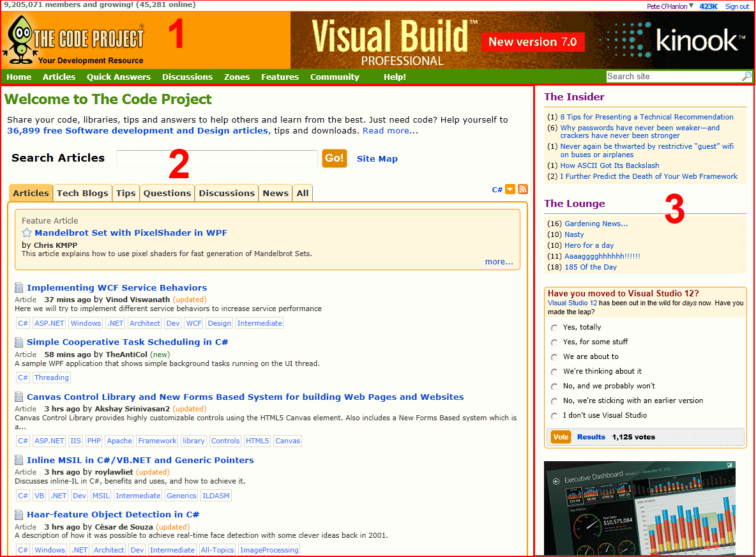The image size is (756, 557).
Task: Open the orange C# filter dropdown arrow
Action: [x=510, y=189]
